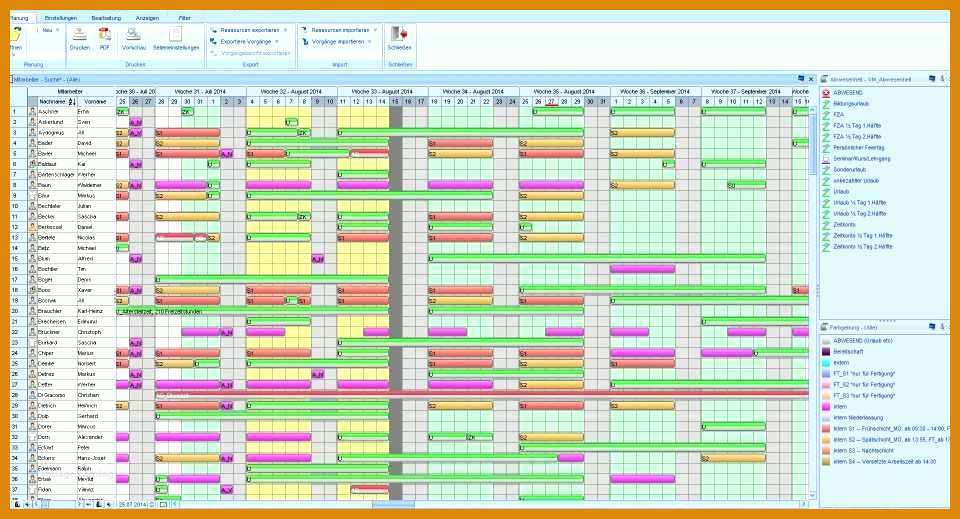
Task: Click the Woche 36 - September 2014 header
Action: (x=655, y=91)
